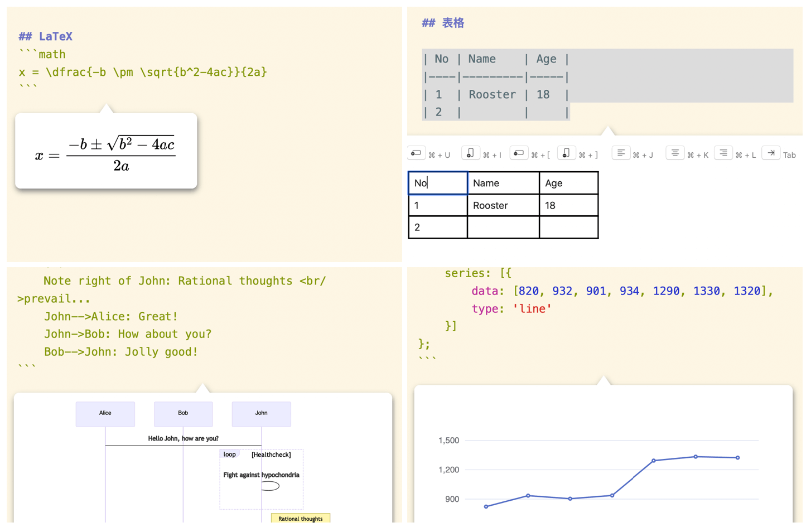Click the rendered quadratic formula preview
This screenshot has width=811, height=532.
tap(106, 151)
